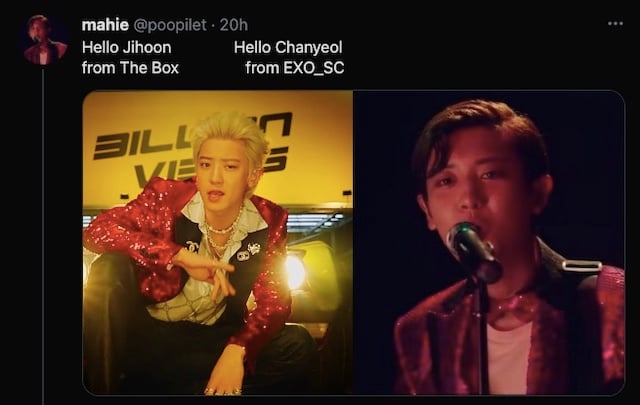Open the three-dot more options menu

click(x=615, y=24)
